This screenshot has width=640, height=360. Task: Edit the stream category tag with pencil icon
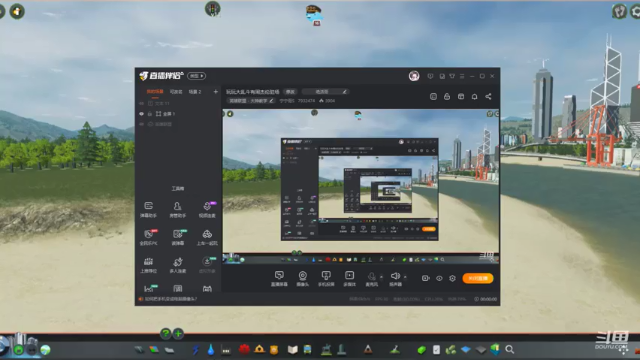(x=251, y=100)
